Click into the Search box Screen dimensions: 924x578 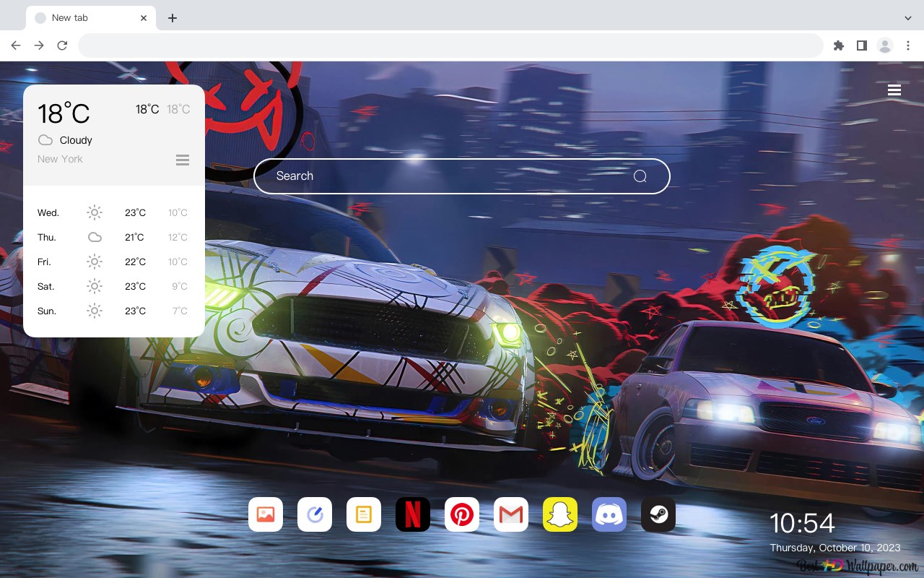(462, 176)
